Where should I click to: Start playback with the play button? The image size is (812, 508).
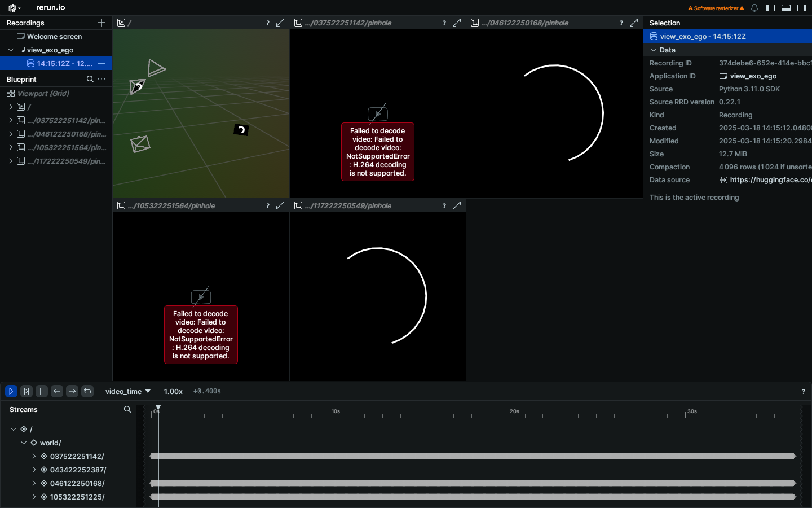pos(11,391)
